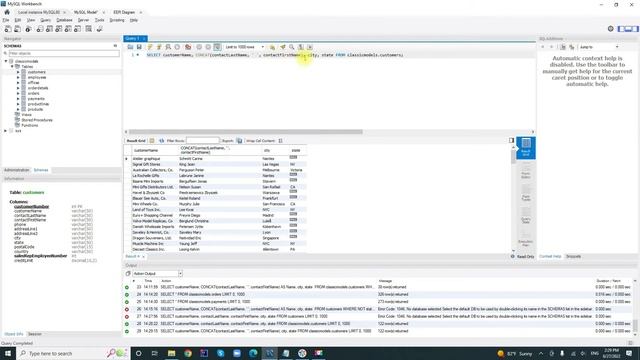Toggle Wrap Cell Content option

(x=280, y=140)
